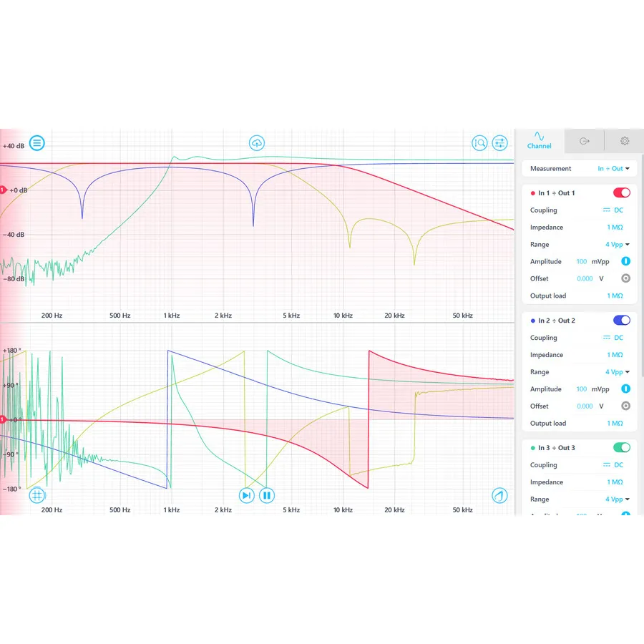Open the axis scaling sliders icon
The image size is (644, 644).
click(499, 143)
